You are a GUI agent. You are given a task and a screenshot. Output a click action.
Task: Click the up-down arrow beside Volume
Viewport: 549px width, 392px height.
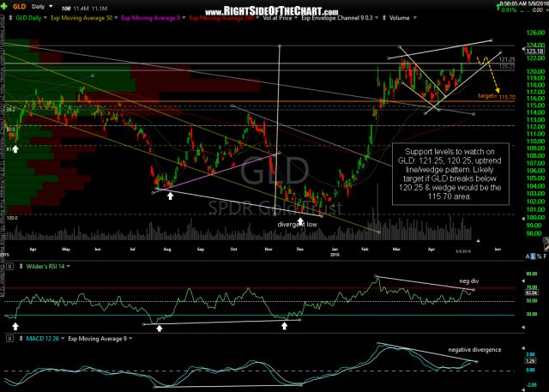[385, 18]
